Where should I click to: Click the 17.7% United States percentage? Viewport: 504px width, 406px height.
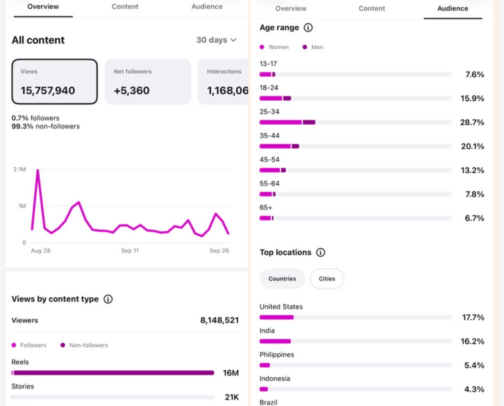(x=473, y=317)
